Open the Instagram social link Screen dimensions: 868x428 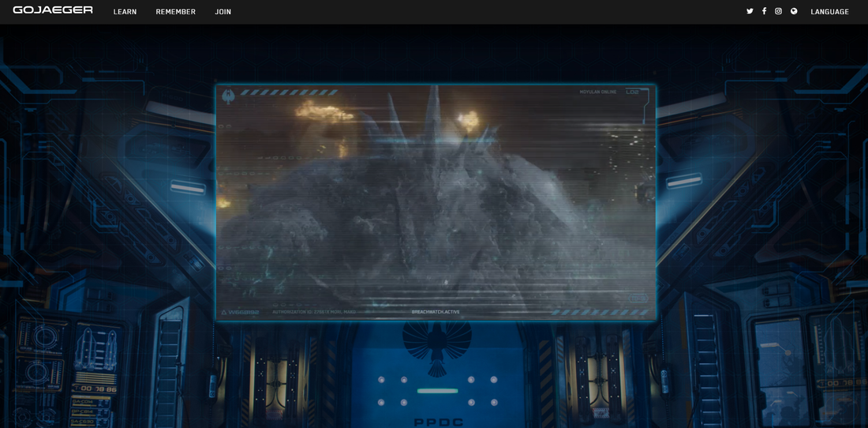pyautogui.click(x=778, y=11)
